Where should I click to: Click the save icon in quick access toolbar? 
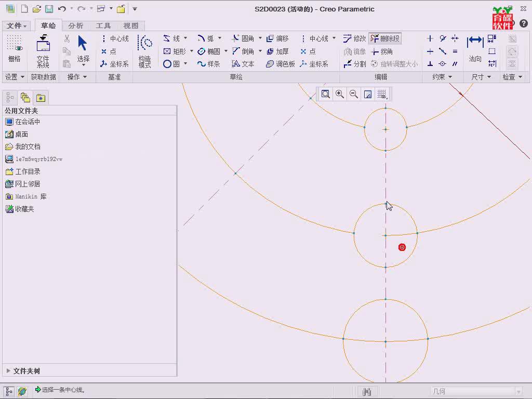(x=49, y=9)
